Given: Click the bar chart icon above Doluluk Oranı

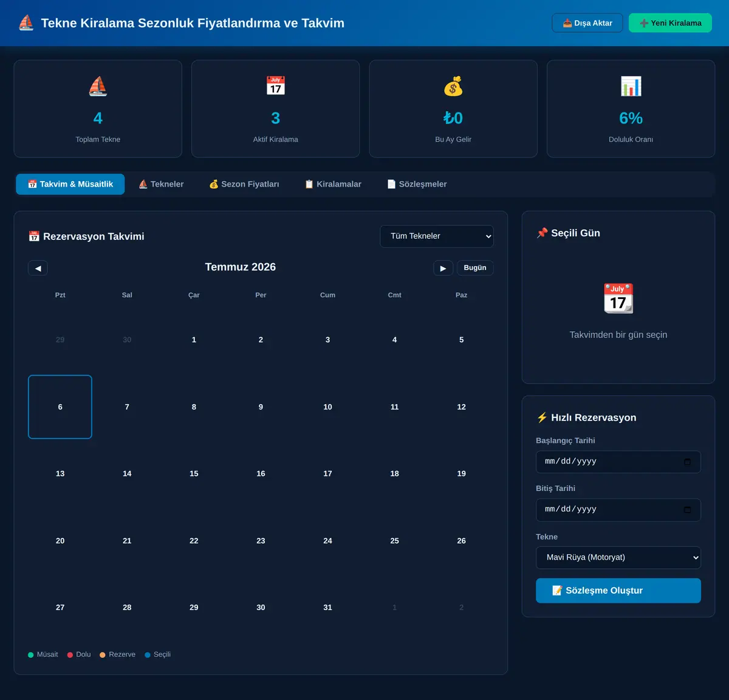Looking at the screenshot, I should click(x=631, y=86).
